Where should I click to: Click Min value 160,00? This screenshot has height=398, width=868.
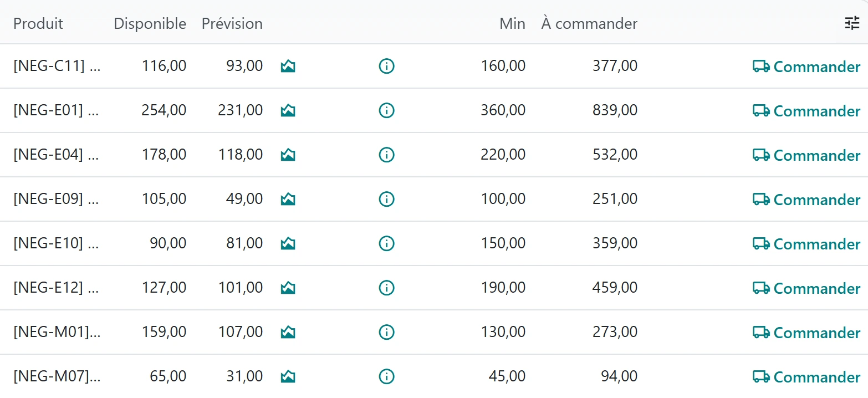(503, 66)
